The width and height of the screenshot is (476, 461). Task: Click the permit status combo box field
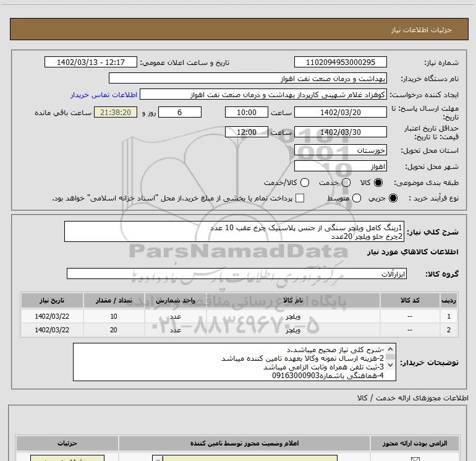click(245, 459)
